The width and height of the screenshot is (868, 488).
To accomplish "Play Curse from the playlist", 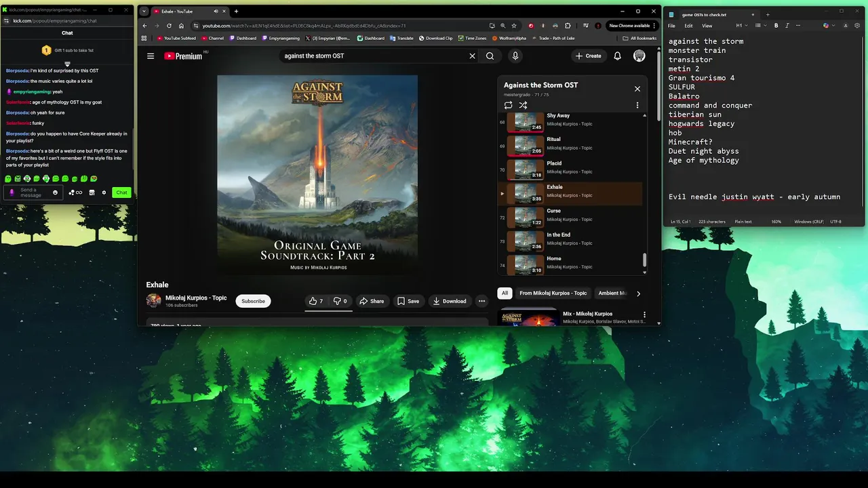I will click(570, 217).
